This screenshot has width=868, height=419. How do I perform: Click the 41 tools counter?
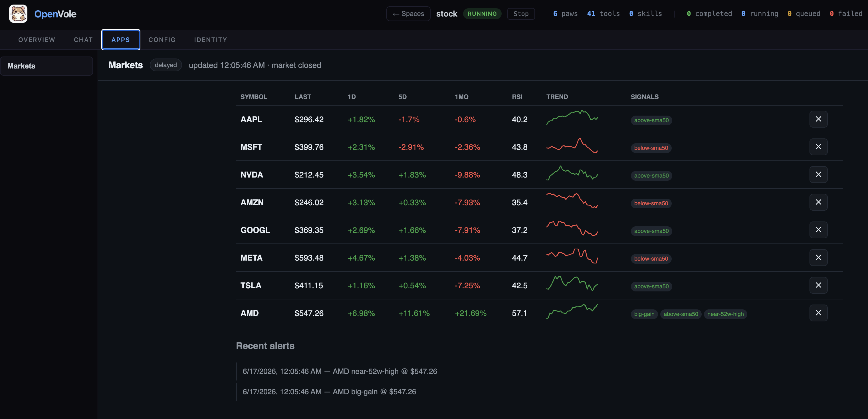pyautogui.click(x=603, y=14)
